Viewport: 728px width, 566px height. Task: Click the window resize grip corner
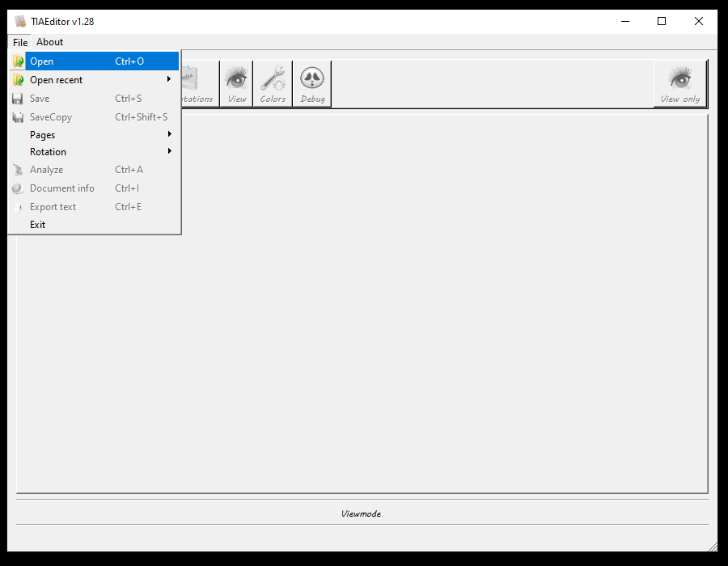[x=712, y=547]
